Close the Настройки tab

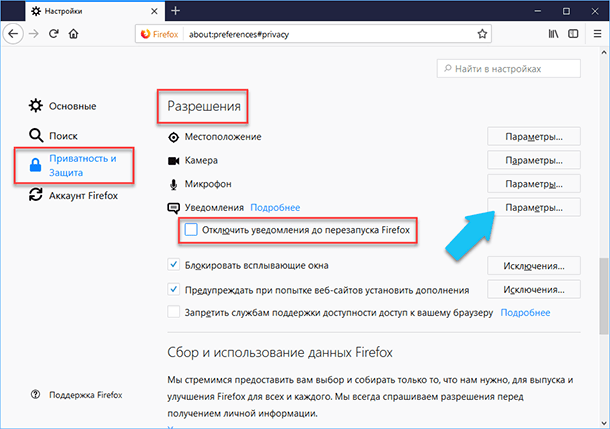click(154, 11)
